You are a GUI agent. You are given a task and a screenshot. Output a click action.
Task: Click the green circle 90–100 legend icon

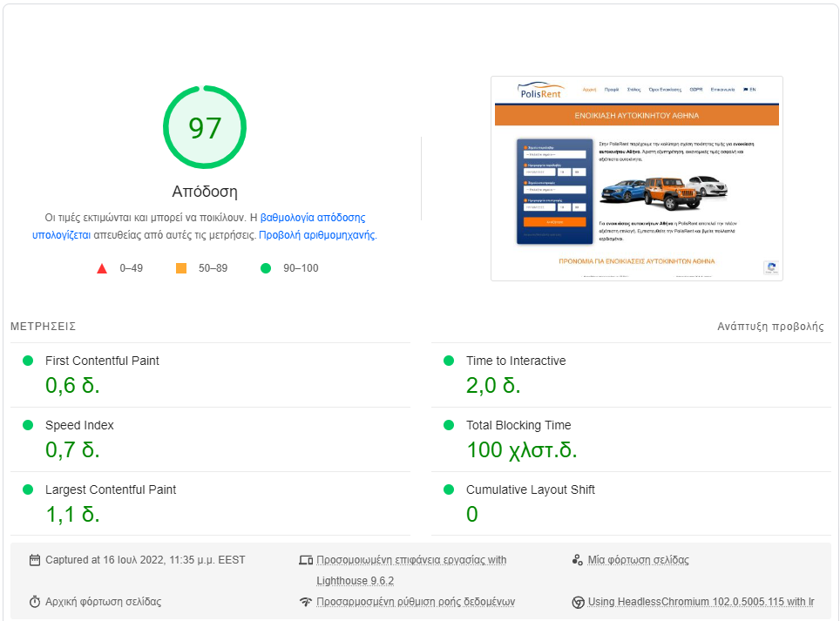(266, 268)
